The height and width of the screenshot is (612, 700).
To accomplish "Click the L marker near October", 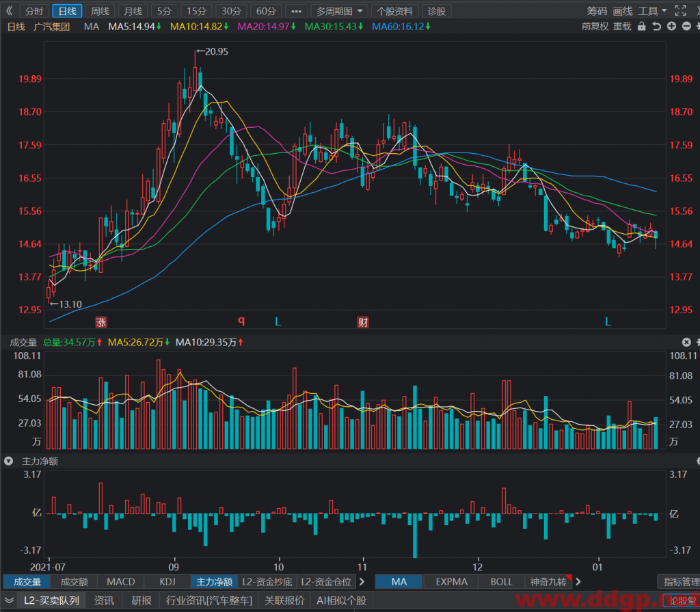I will click(x=278, y=321).
